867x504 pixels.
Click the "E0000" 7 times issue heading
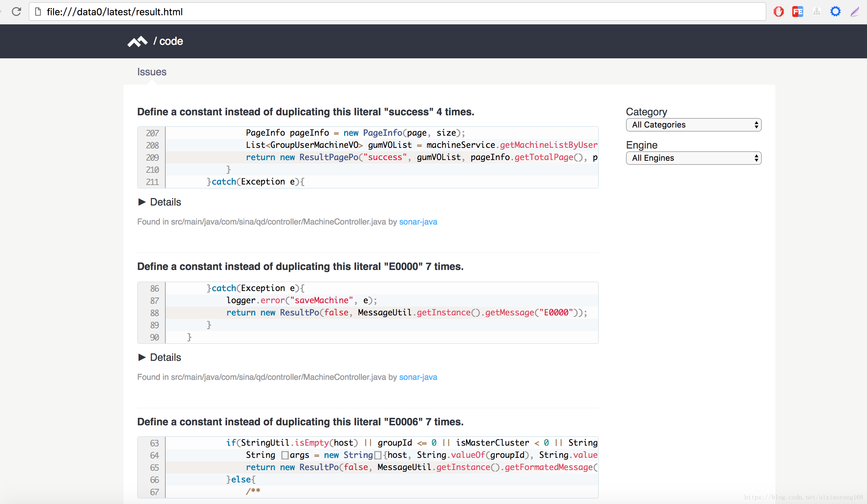(300, 267)
